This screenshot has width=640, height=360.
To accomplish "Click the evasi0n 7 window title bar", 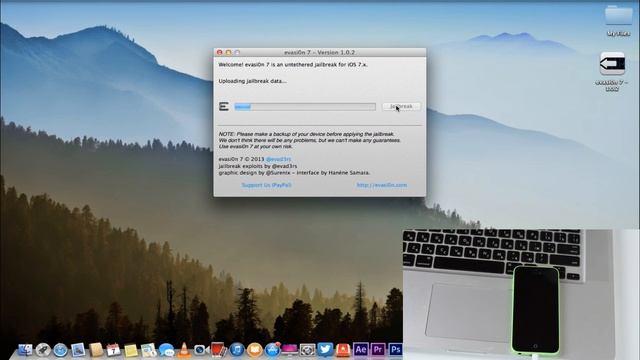I will tap(320, 52).
